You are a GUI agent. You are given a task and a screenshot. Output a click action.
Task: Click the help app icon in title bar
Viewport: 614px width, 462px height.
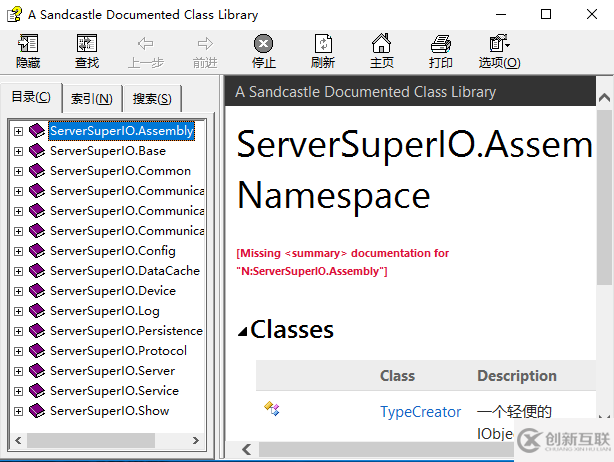pyautogui.click(x=14, y=14)
